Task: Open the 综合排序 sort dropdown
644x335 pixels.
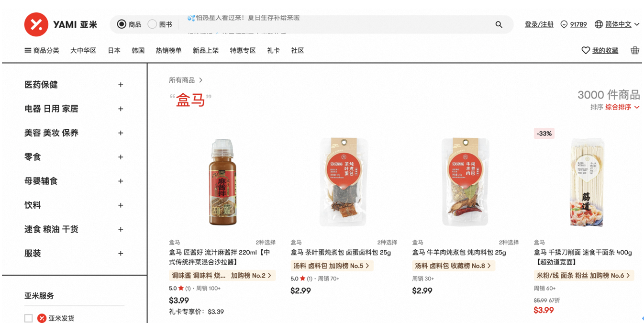Action: pos(622,107)
